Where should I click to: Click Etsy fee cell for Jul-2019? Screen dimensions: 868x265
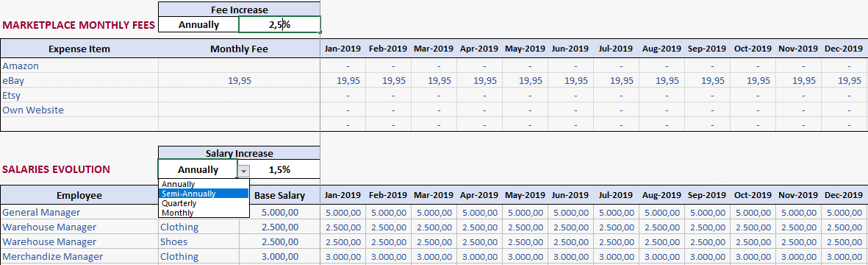[616, 96]
